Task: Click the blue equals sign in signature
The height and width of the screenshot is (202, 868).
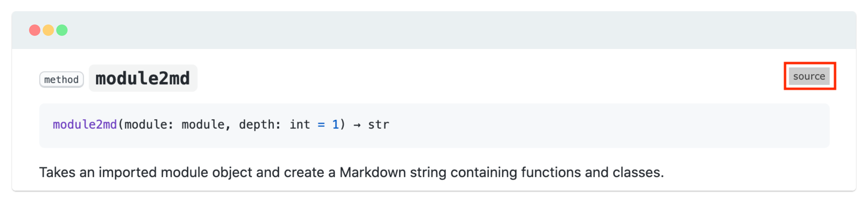Action: point(321,125)
